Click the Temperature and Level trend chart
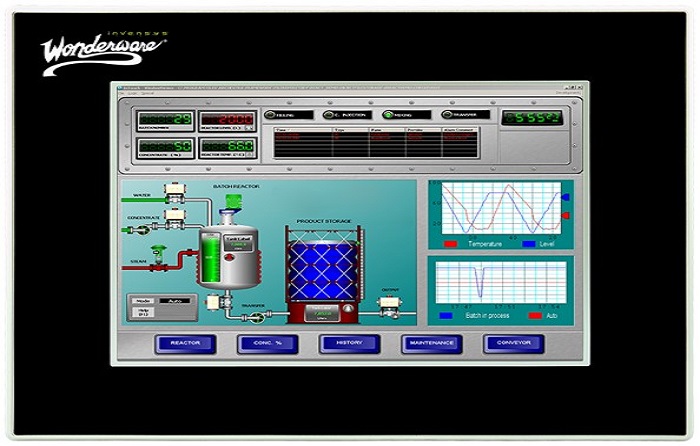Screen dimensions: 700x446 coord(501,208)
